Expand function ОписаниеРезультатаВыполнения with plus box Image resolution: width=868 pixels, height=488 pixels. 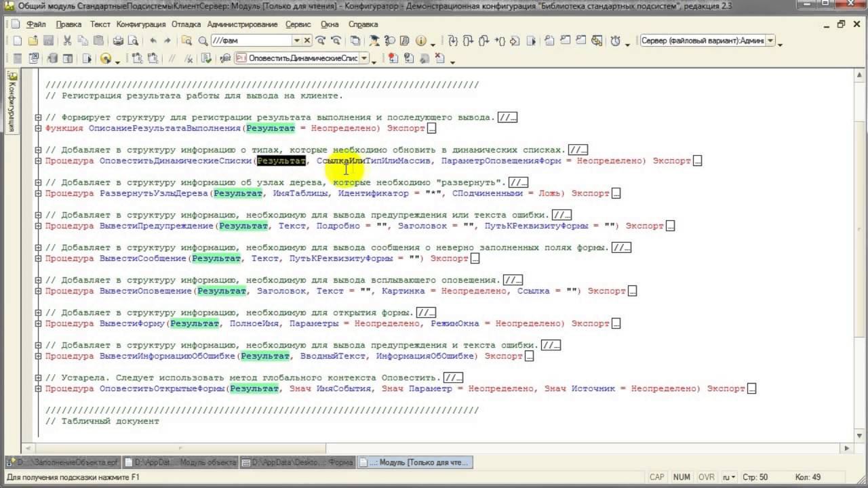[39, 128]
